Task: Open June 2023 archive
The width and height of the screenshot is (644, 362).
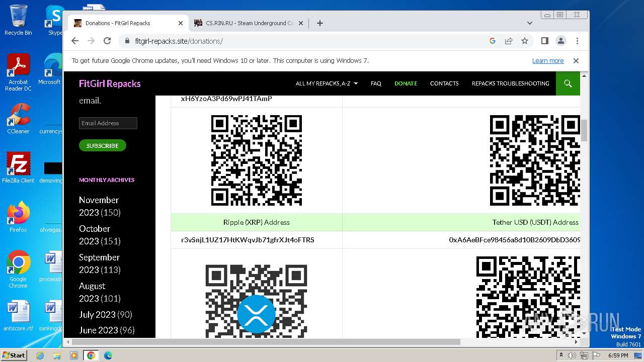Action: click(x=99, y=330)
